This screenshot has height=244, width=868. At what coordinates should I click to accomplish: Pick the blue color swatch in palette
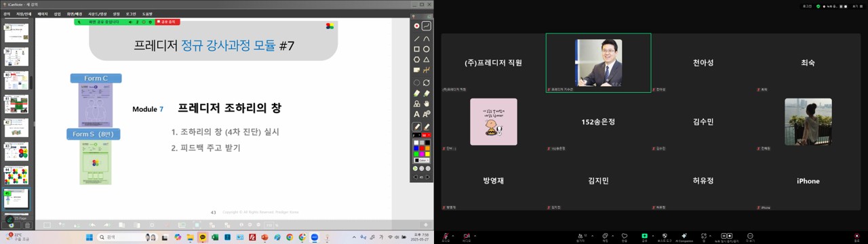pos(416,148)
